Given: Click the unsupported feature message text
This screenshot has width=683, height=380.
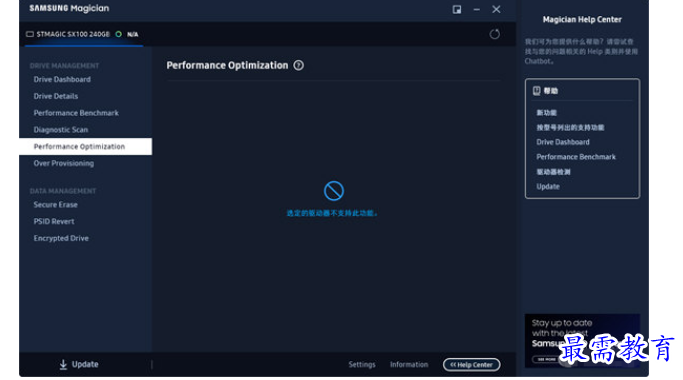Looking at the screenshot, I should click(332, 213).
